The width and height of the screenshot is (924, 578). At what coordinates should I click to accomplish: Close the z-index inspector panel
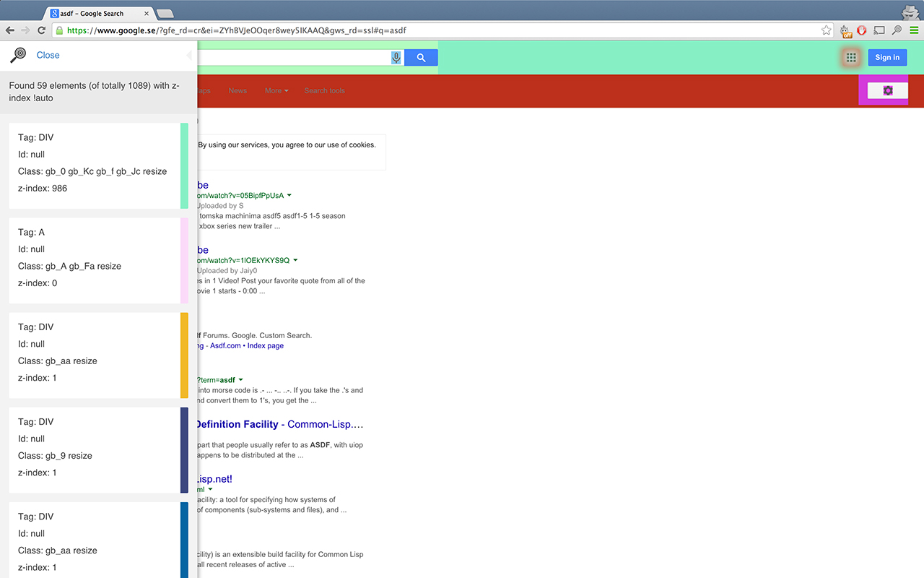tap(48, 55)
